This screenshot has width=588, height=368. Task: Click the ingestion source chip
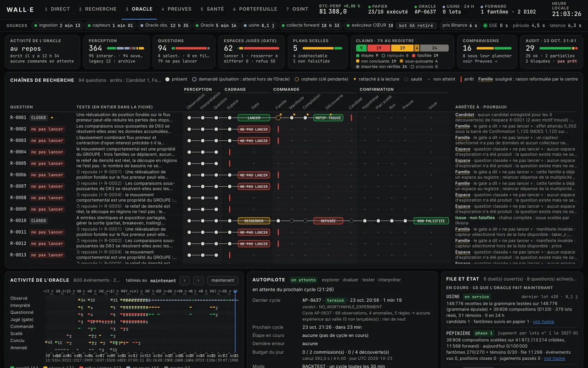click(57, 25)
